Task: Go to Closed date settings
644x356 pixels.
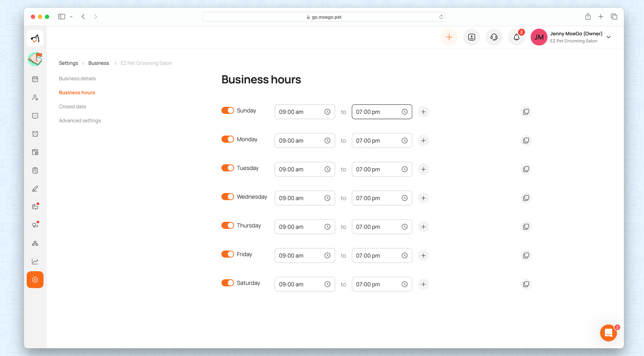Action: [x=72, y=106]
